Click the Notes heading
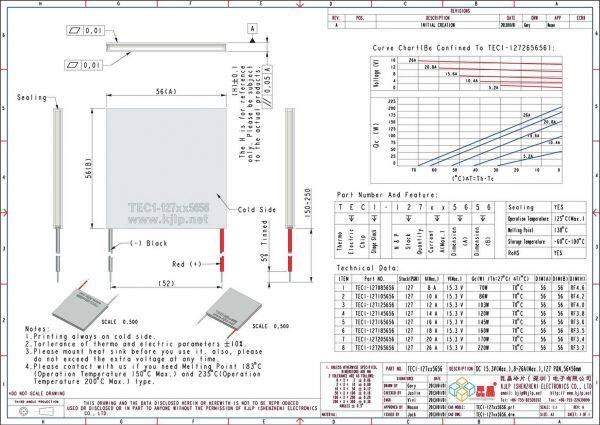Image resolution: width=600 pixels, height=425 pixels. click(x=34, y=327)
